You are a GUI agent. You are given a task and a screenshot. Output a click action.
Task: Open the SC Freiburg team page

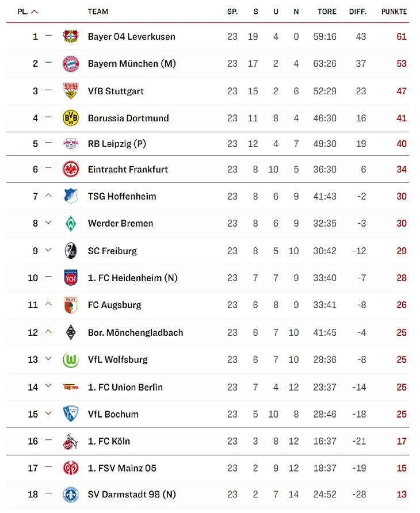point(112,251)
